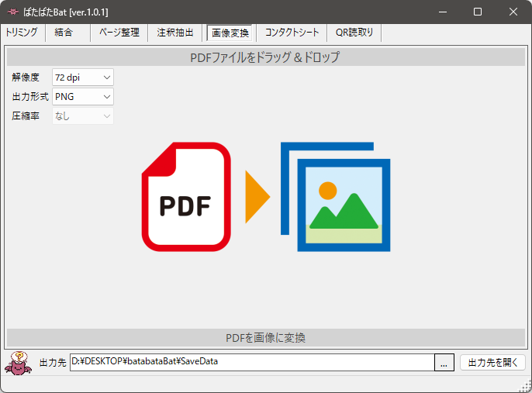This screenshot has width=532, height=393.
Task: Click the PDFを画像に変換 button
Action: click(266, 338)
